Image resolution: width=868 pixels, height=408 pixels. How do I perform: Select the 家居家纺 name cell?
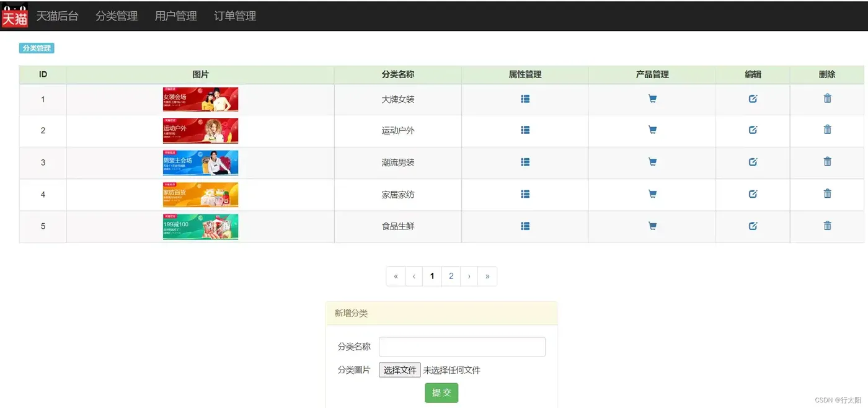[398, 195]
